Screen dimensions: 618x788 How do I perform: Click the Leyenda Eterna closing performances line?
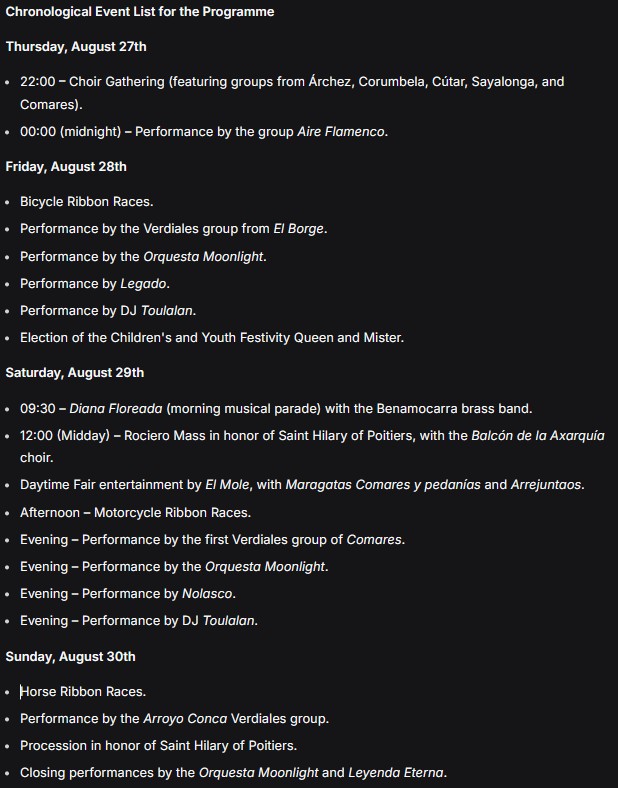pos(234,772)
